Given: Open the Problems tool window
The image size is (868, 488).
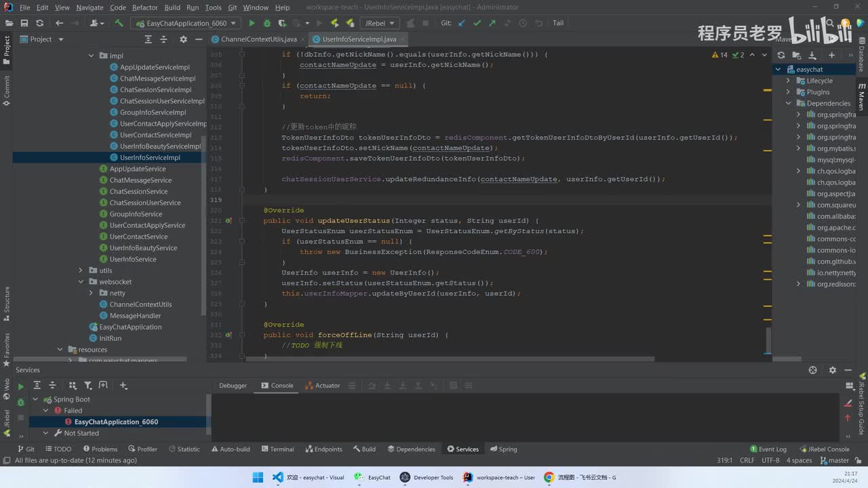Looking at the screenshot, I should tap(100, 449).
